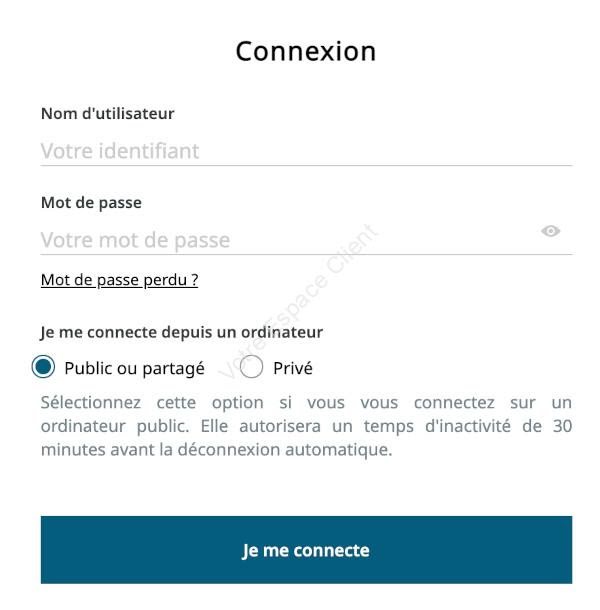This screenshot has width=600, height=610.
Task: Click the 'Mot de passe' field label
Action: [x=91, y=203]
